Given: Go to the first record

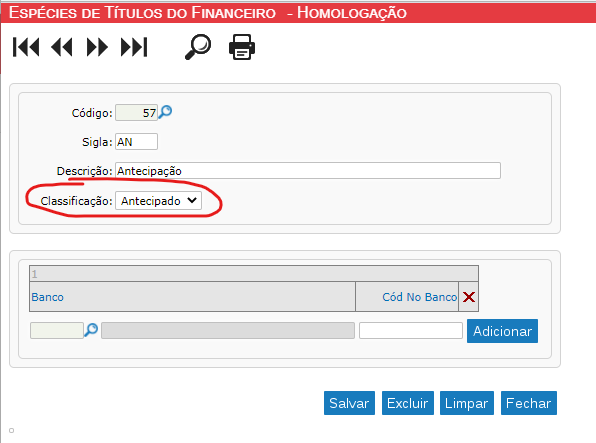Looking at the screenshot, I should click(x=26, y=47).
